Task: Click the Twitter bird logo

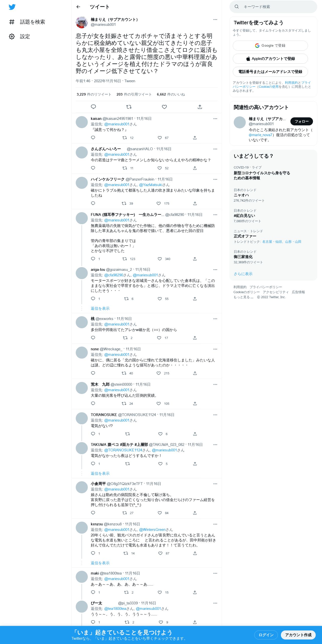Action: point(12,7)
